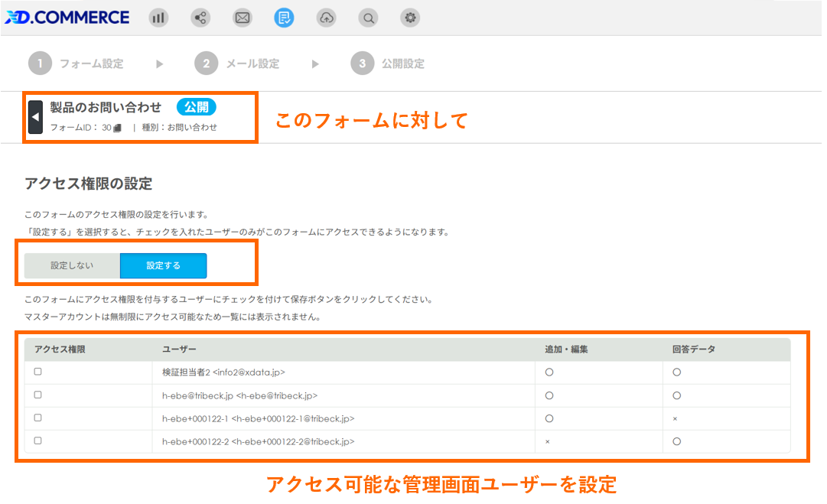Select the 設定しない option
This screenshot has width=827, height=504.
[72, 265]
